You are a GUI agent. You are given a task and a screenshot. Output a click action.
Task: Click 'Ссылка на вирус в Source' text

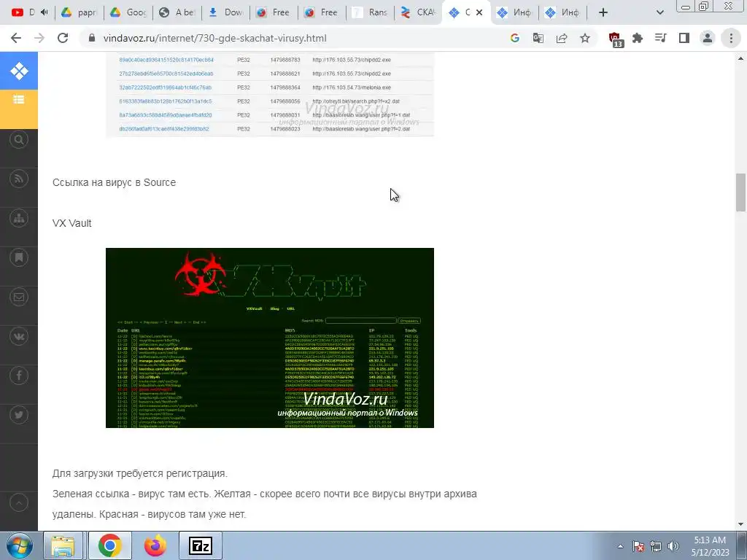[x=114, y=182]
